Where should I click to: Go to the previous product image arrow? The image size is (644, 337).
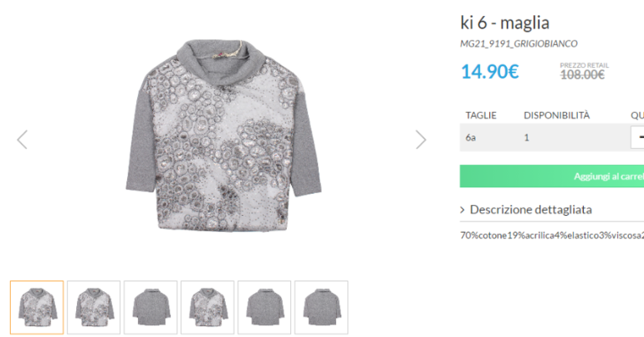(22, 140)
